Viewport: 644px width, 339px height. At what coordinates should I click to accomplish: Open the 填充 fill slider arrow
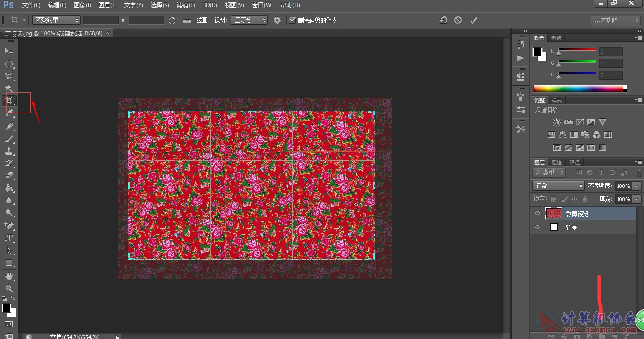[637, 199]
